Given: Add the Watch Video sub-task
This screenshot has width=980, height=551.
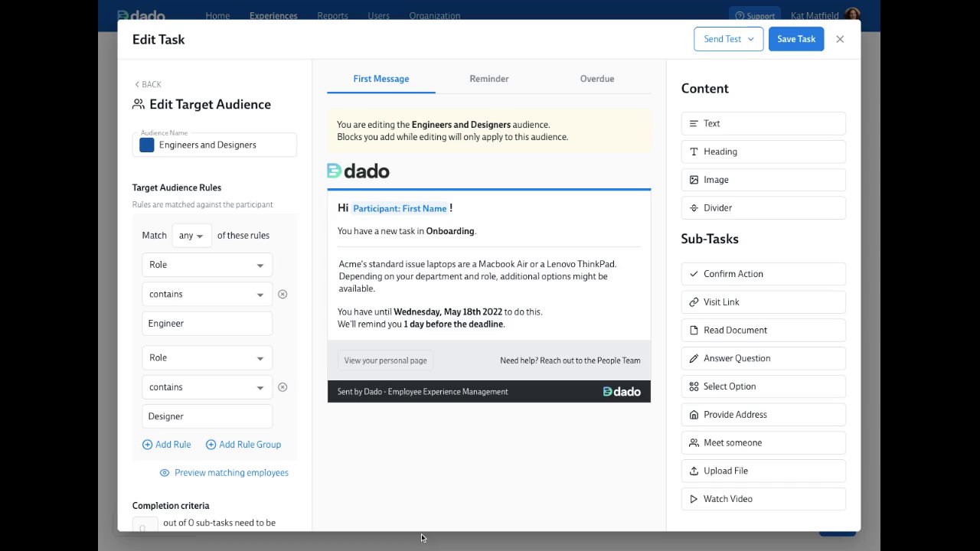Looking at the screenshot, I should coord(763,499).
